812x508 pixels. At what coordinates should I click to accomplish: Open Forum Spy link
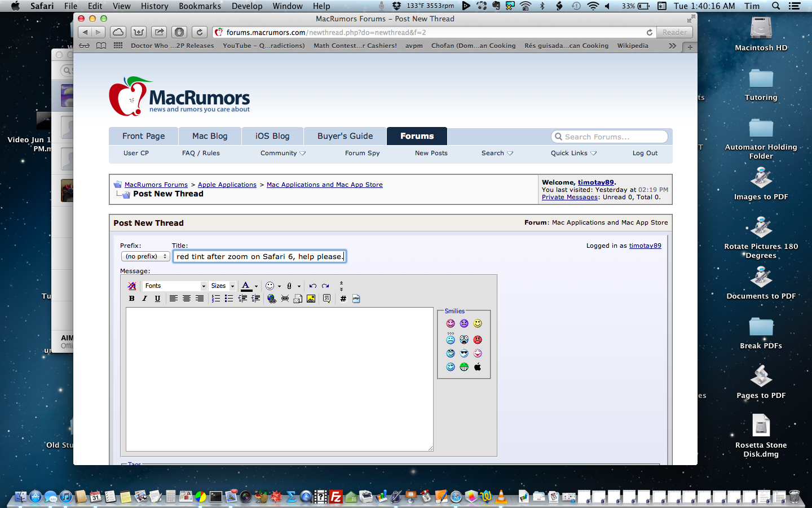362,154
